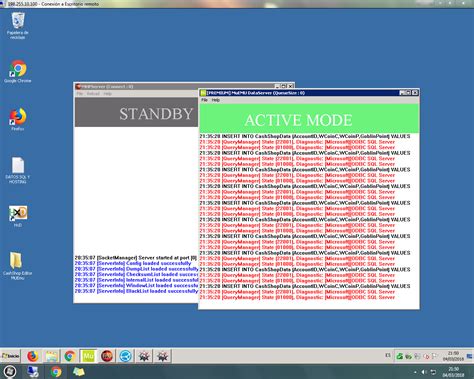
Task: Open the File menu in the DataServer window
Action: 204,100
